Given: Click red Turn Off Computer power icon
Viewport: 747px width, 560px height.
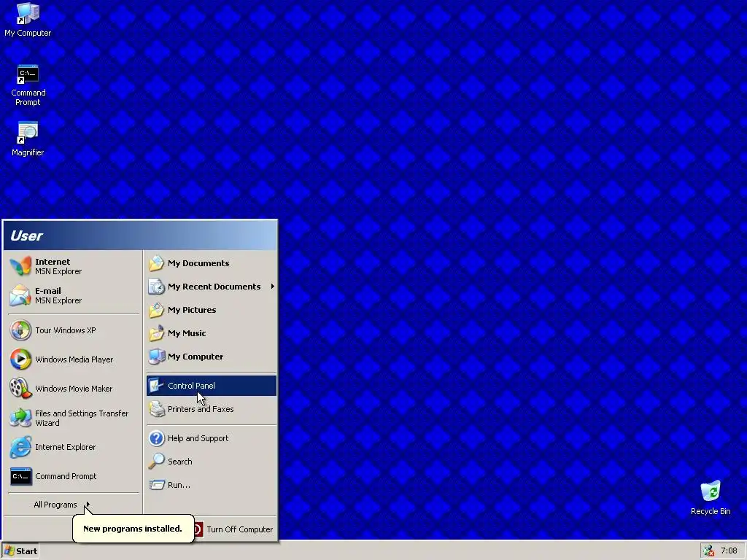Looking at the screenshot, I should (197, 529).
